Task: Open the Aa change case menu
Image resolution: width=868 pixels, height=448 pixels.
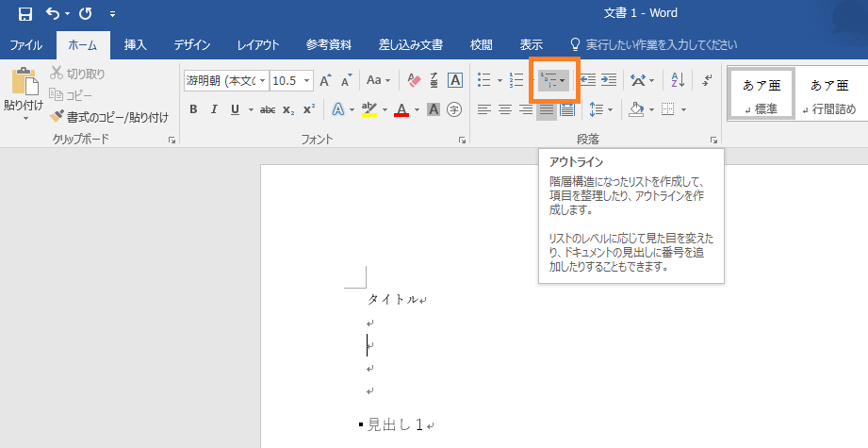Action: coord(378,80)
